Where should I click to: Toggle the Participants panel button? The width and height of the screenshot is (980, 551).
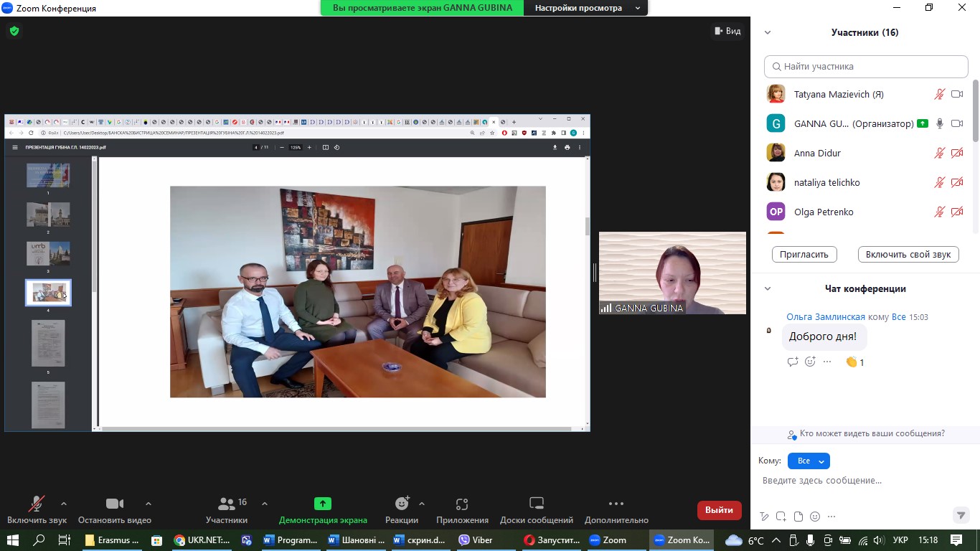227,504
